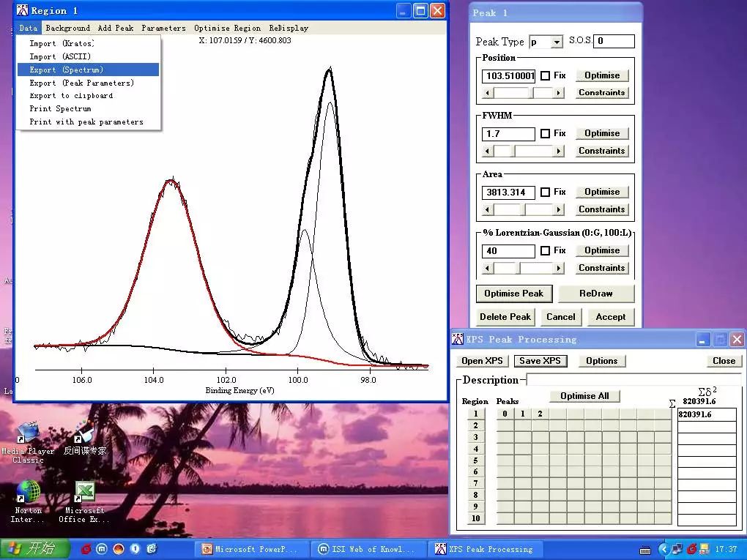
Task: Click the Area slider thumb
Action: [x=523, y=210]
